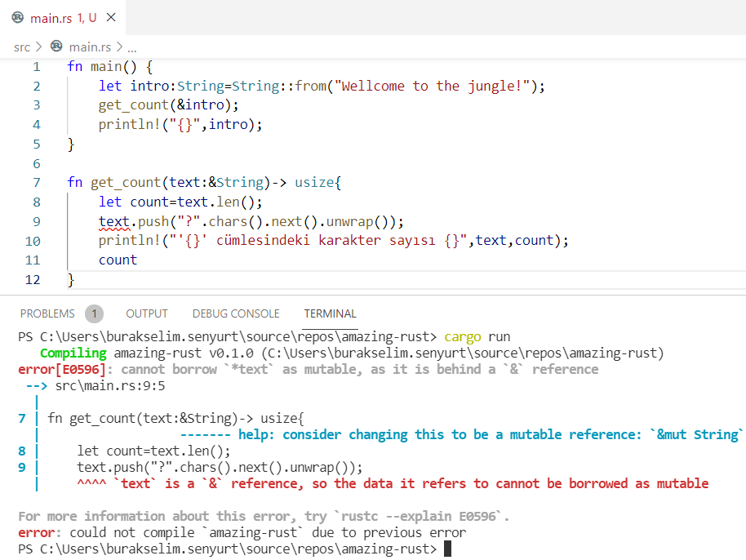Open the src folder breadcrumb
This screenshot has width=746, height=560.
pos(22,47)
